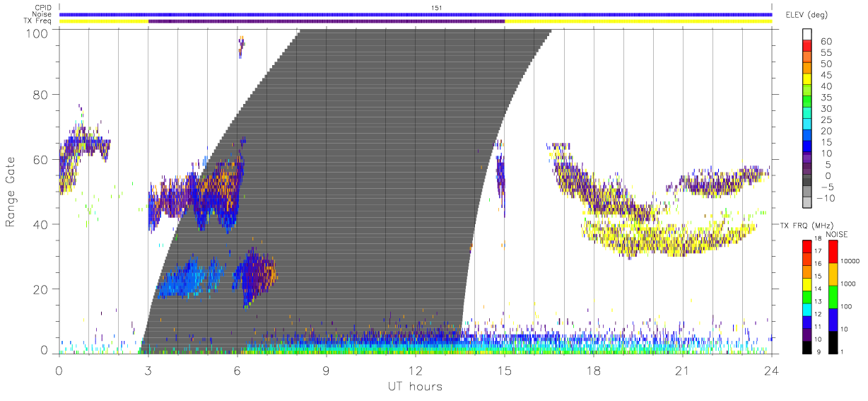Click UT hours tick label 3
868x401 pixels.
148,370
